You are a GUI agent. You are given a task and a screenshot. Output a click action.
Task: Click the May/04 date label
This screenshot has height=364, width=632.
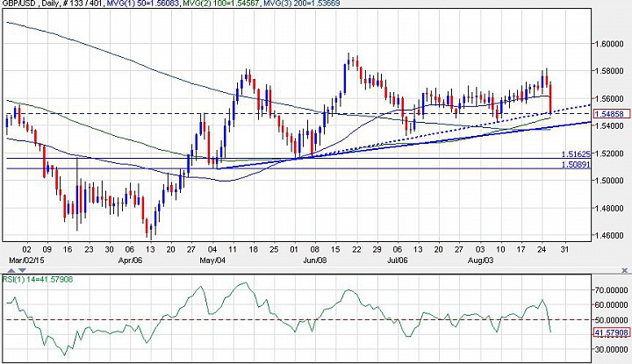pyautogui.click(x=212, y=261)
